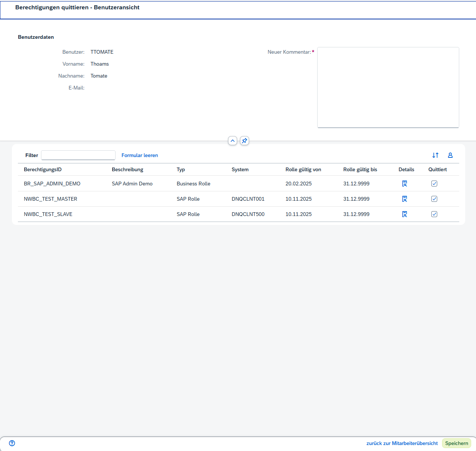Open the help question mark icon
This screenshot has width=476, height=451.
point(12,443)
